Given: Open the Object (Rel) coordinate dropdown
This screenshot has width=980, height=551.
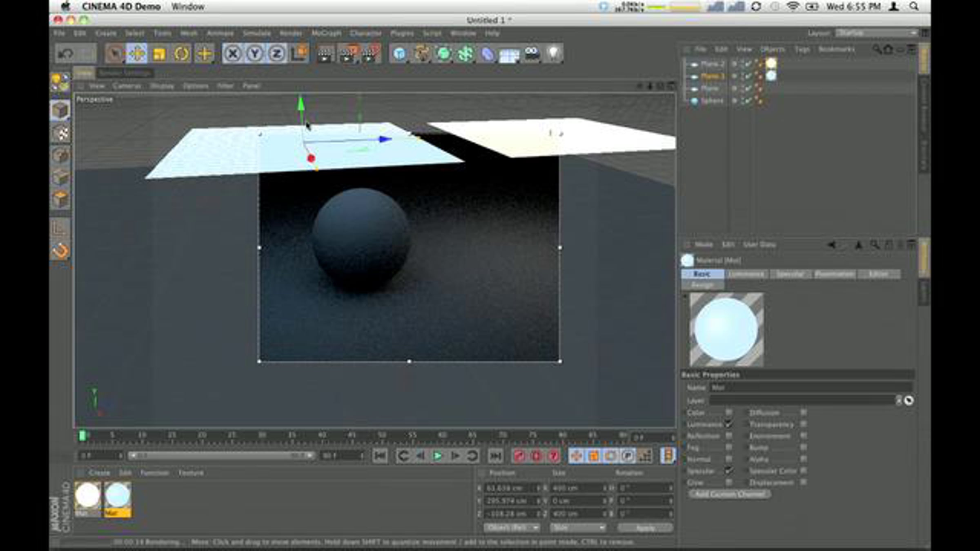Looking at the screenshot, I should [x=512, y=528].
